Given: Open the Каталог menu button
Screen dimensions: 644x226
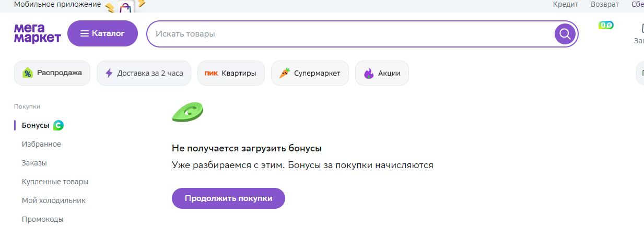Looking at the screenshot, I should 102,33.
